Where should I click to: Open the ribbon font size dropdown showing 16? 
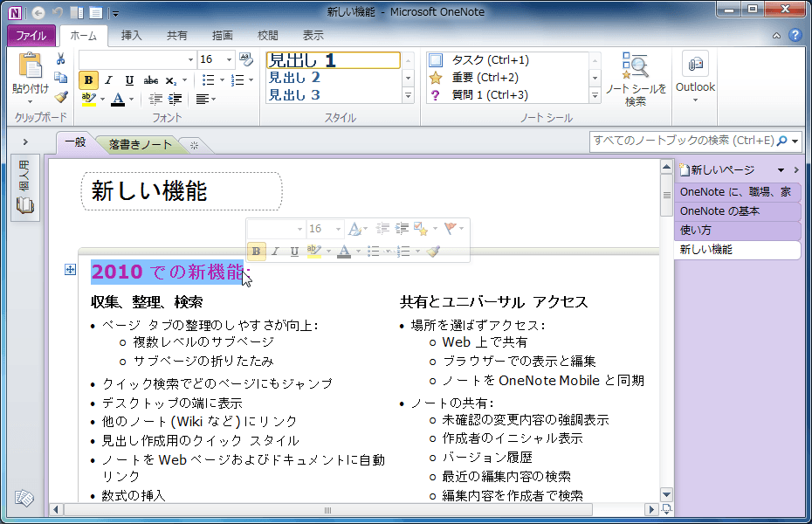tap(229, 59)
